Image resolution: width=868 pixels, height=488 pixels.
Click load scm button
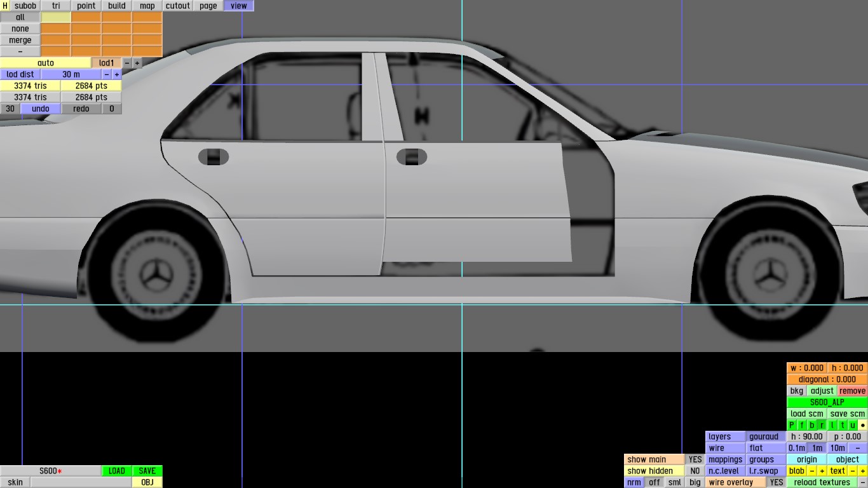(x=807, y=414)
